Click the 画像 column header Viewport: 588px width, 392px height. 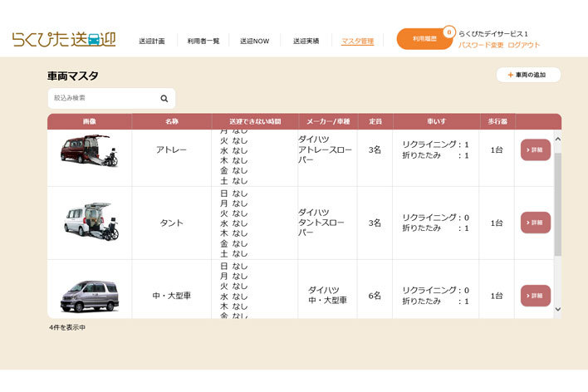[x=89, y=121]
